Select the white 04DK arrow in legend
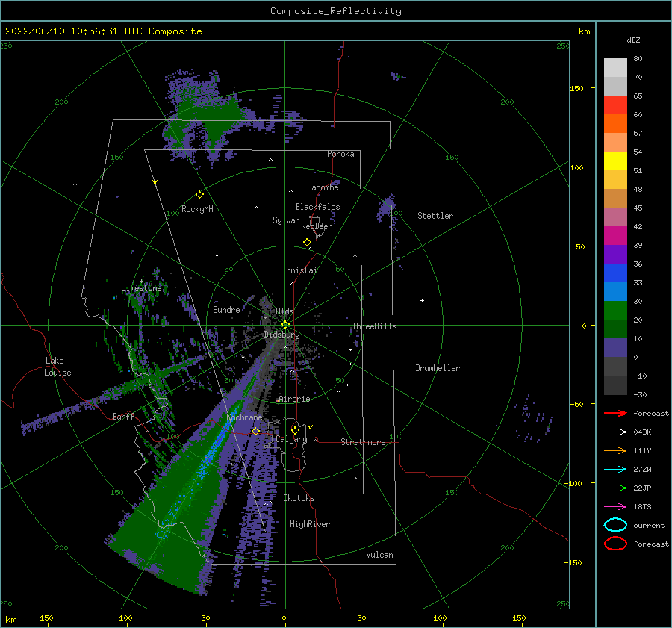 [x=615, y=432]
